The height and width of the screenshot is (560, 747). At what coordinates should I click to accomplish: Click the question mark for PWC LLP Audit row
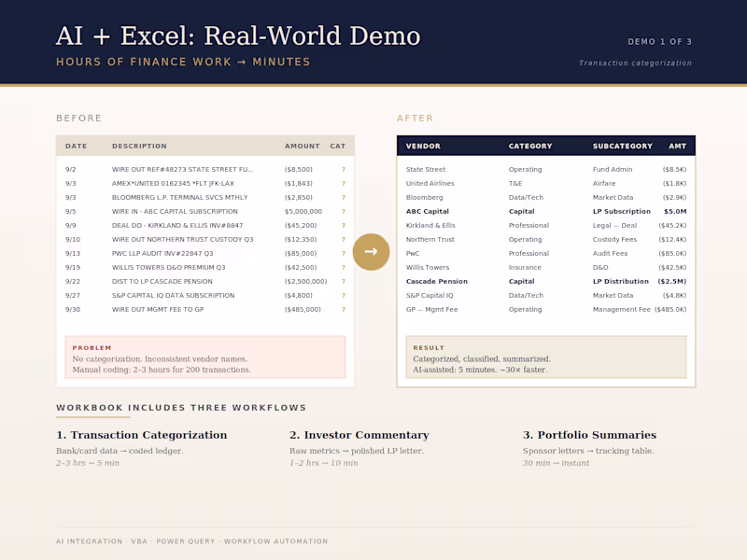click(x=344, y=253)
